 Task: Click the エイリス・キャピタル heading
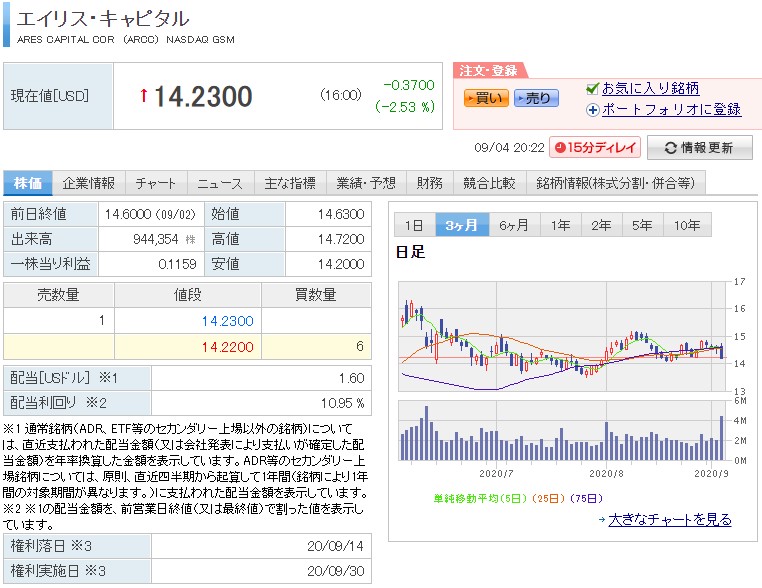tap(103, 19)
